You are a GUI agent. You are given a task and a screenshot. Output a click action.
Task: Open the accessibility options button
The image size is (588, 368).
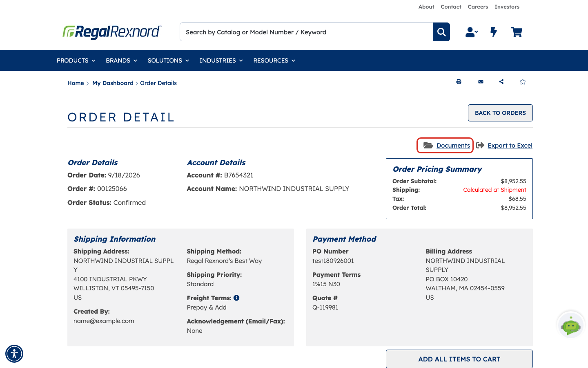tap(14, 354)
